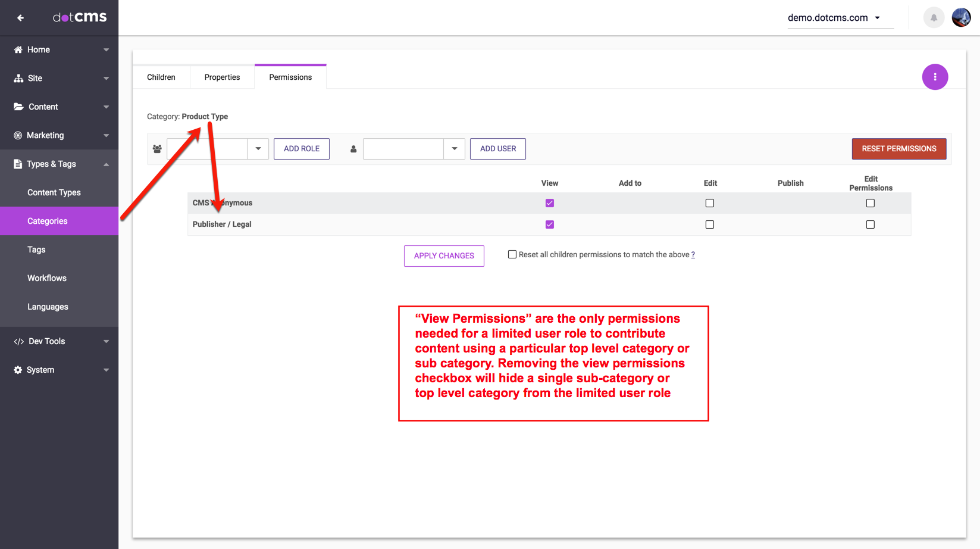Click the back arrow beside dotCMS logo

tap(21, 18)
